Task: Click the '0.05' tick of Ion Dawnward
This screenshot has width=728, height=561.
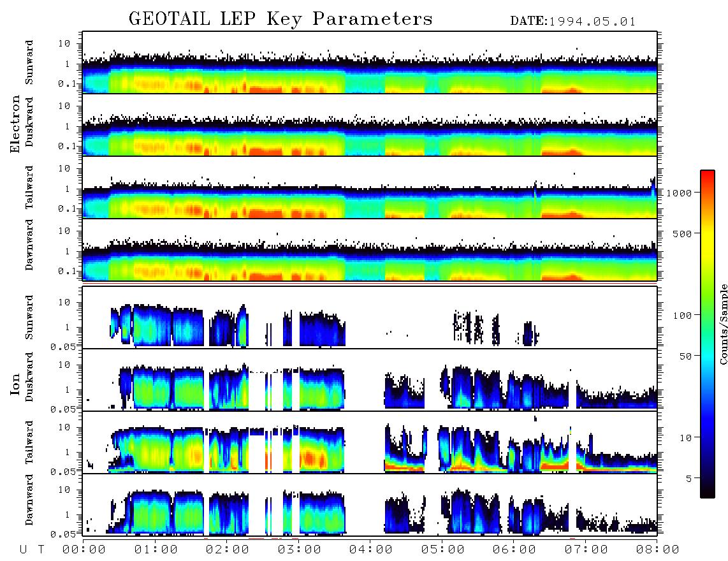Action: [x=64, y=534]
